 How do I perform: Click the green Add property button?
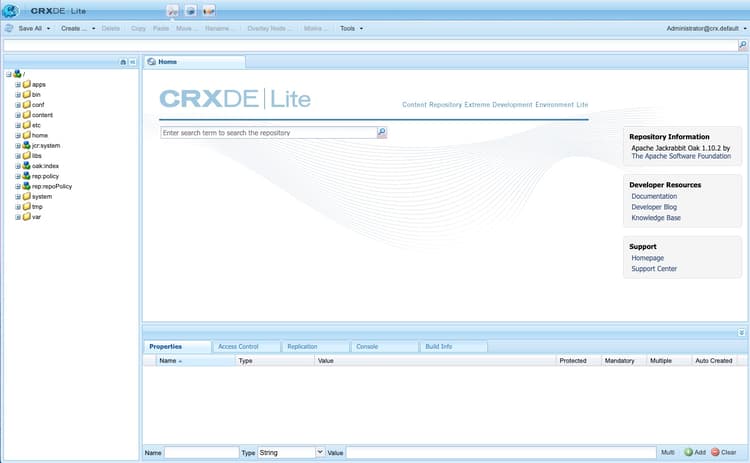tap(695, 452)
